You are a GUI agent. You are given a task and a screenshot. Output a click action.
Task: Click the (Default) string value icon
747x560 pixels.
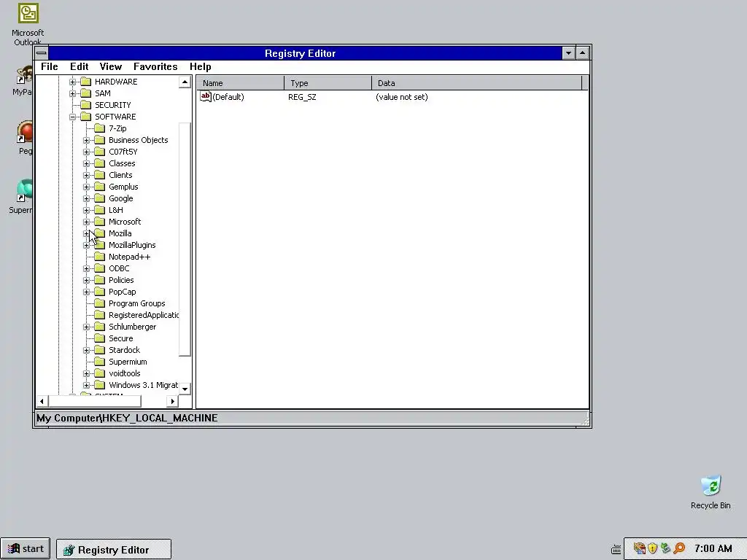tap(205, 97)
